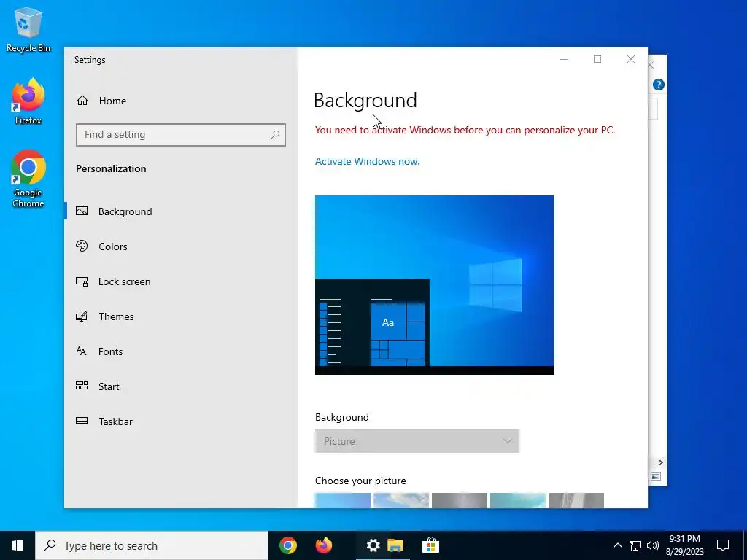Image resolution: width=747 pixels, height=560 pixels.
Task: Click the Background picture-frame icon in sidebar
Action: coord(82,211)
